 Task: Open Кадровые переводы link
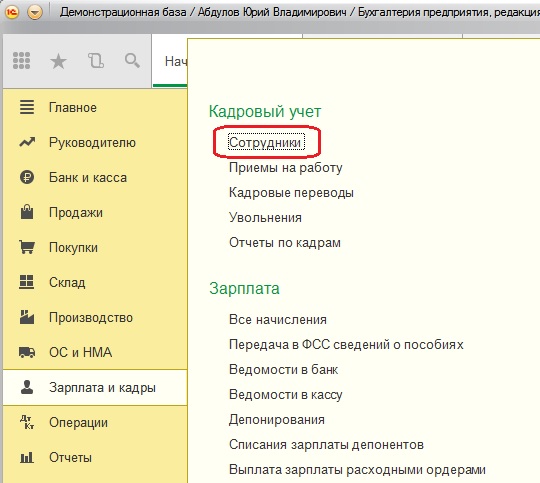[x=291, y=193]
